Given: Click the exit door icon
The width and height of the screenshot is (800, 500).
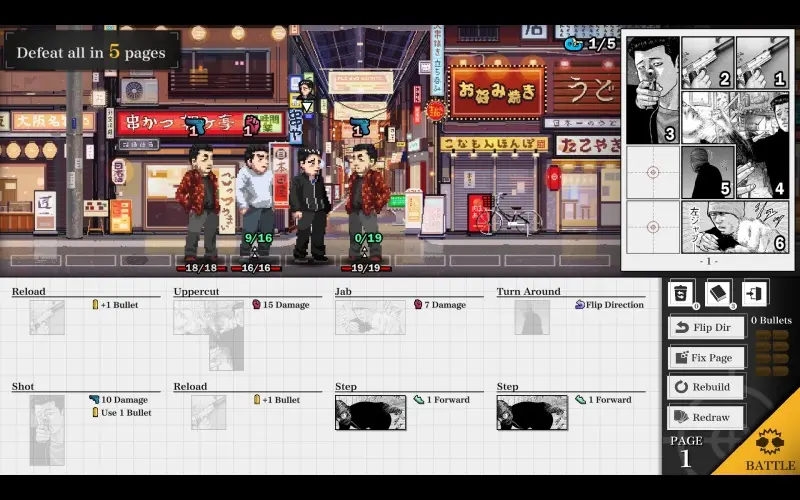Looking at the screenshot, I should tap(756, 293).
